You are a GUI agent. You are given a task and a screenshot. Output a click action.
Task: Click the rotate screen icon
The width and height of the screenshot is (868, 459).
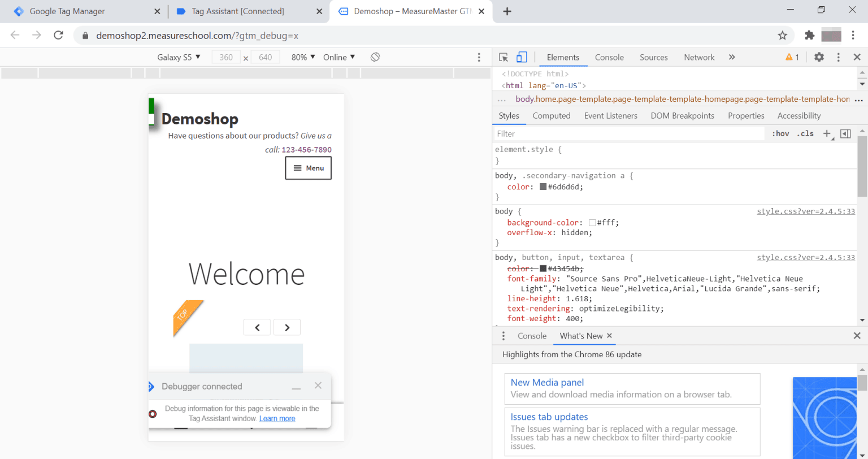(375, 57)
